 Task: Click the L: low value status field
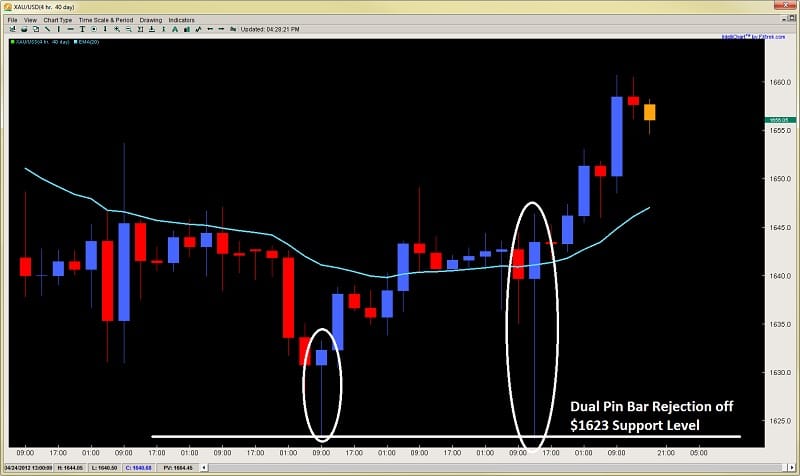pos(105,467)
